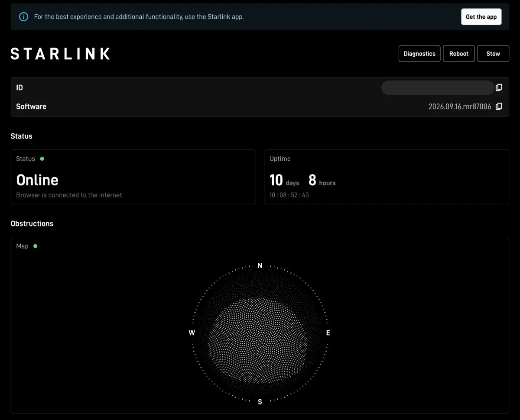Image resolution: width=520 pixels, height=420 pixels.
Task: Click the W compass label on map
Action: click(192, 333)
